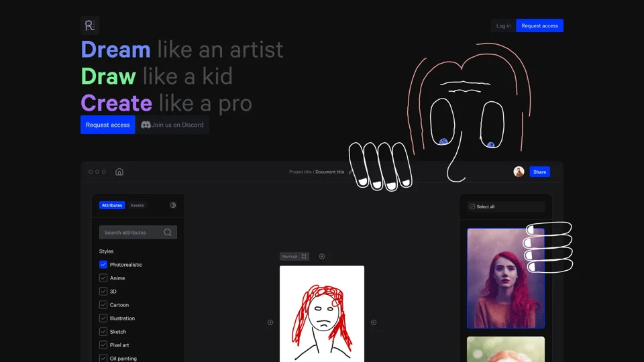
Task: Switch to the Attributes tab
Action: click(x=112, y=205)
